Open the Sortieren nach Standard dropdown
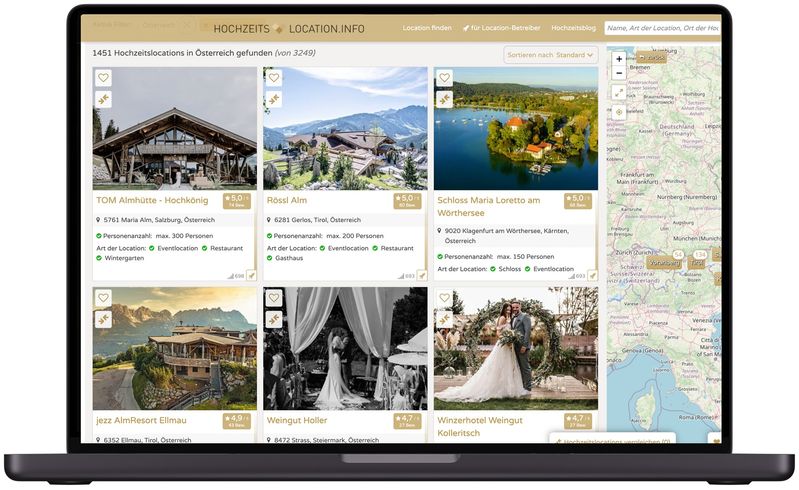This screenshot has width=799, height=490. coord(551,55)
